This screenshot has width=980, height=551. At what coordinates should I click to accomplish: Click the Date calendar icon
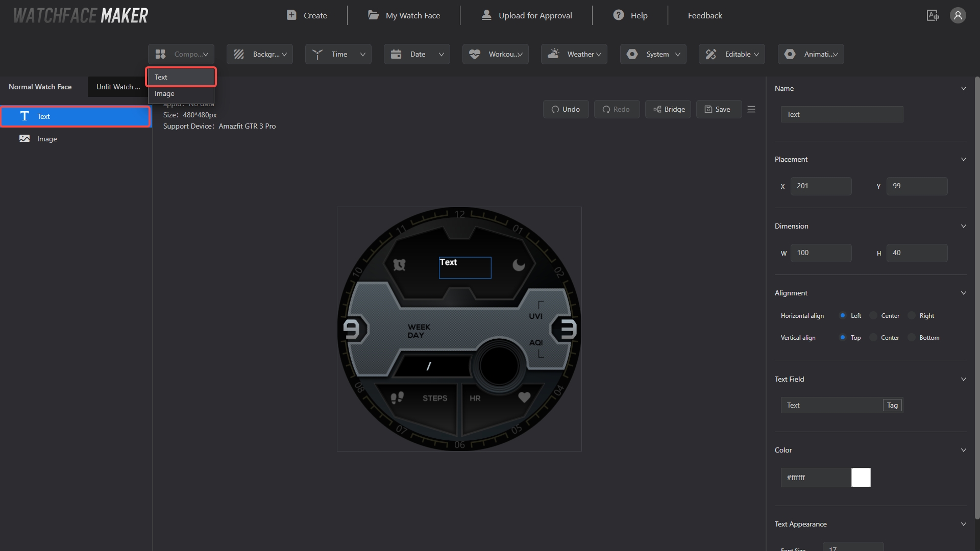[x=396, y=54]
